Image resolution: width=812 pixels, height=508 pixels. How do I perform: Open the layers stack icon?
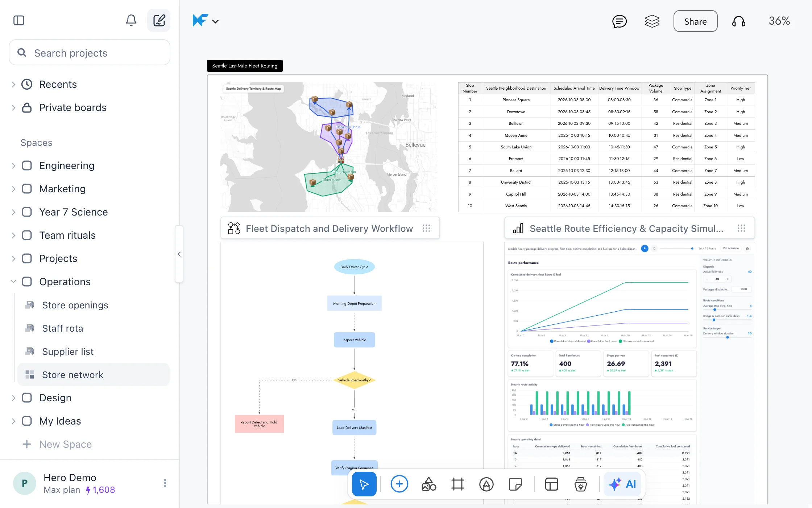[x=652, y=21]
